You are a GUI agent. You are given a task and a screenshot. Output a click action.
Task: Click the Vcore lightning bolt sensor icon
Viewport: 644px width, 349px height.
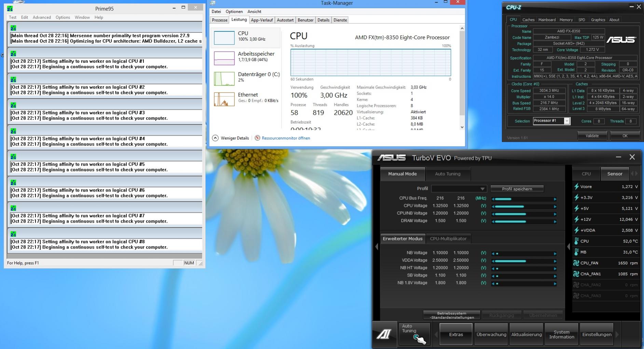coord(576,186)
